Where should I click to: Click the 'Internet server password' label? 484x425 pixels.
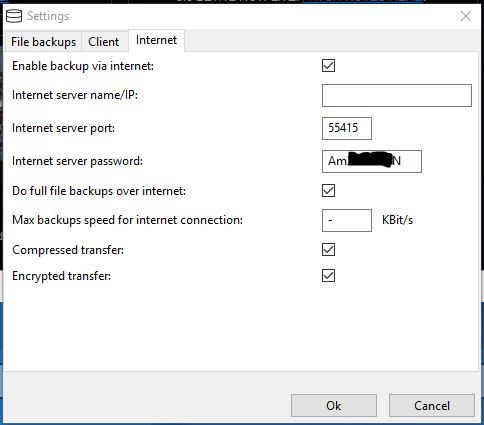tap(77, 161)
